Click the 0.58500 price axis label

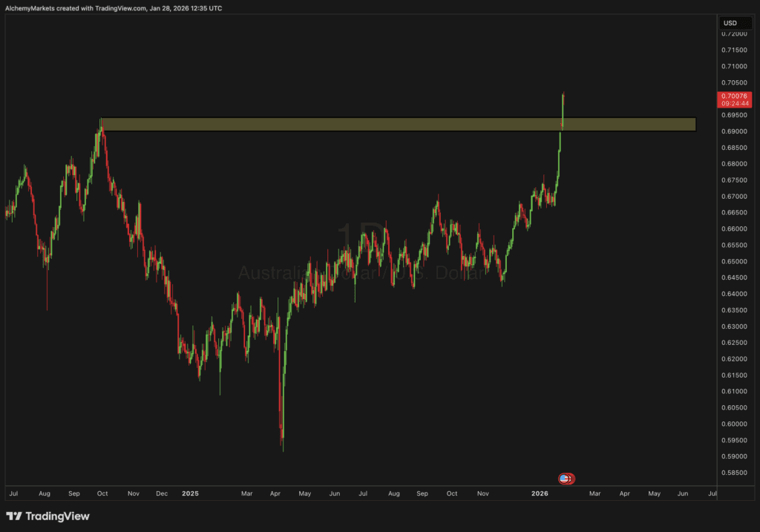click(734, 473)
